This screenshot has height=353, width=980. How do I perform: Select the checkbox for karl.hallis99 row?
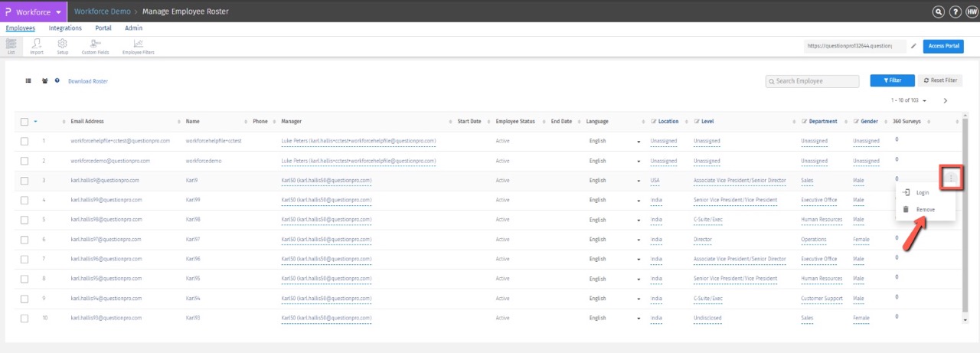(24, 201)
